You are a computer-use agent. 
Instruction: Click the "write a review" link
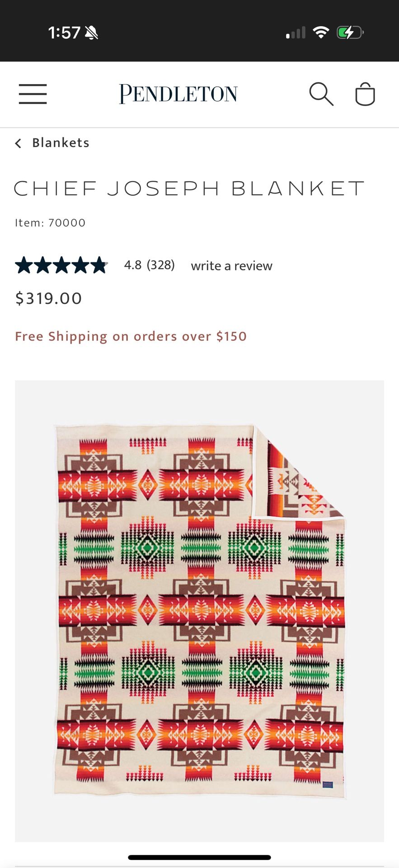click(x=231, y=266)
